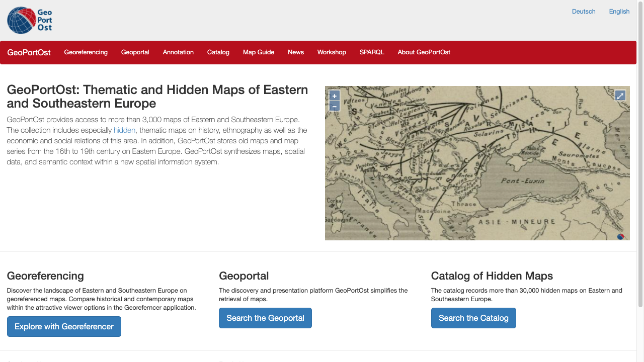Open the Catalog navigation item
This screenshot has width=644, height=362.
218,52
